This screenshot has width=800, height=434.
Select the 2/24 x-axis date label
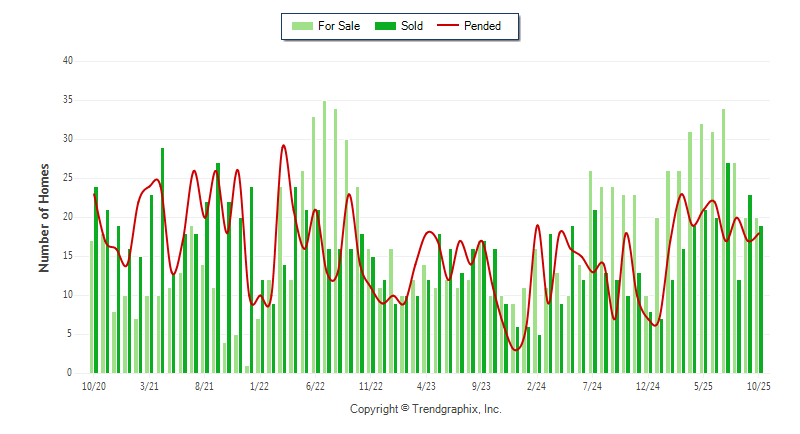(536, 386)
